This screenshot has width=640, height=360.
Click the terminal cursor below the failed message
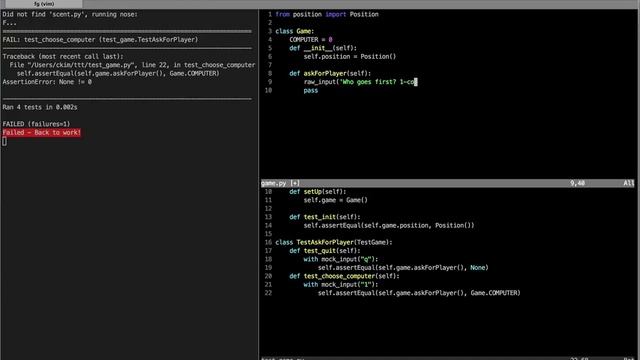point(4,142)
